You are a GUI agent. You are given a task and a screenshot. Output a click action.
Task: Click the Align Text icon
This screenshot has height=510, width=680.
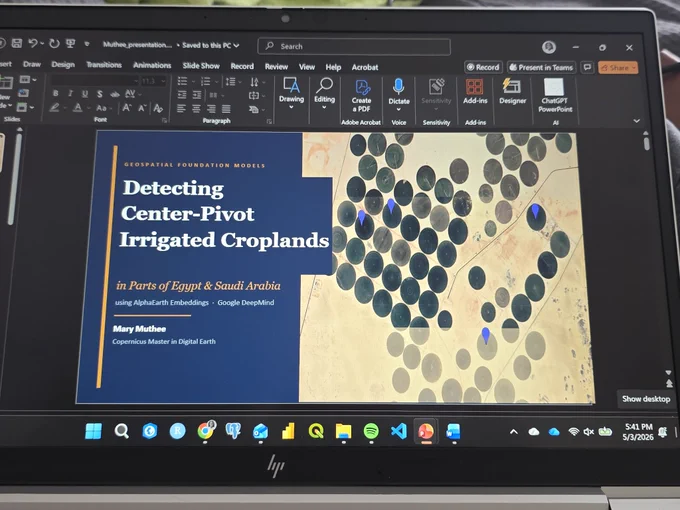point(255,95)
